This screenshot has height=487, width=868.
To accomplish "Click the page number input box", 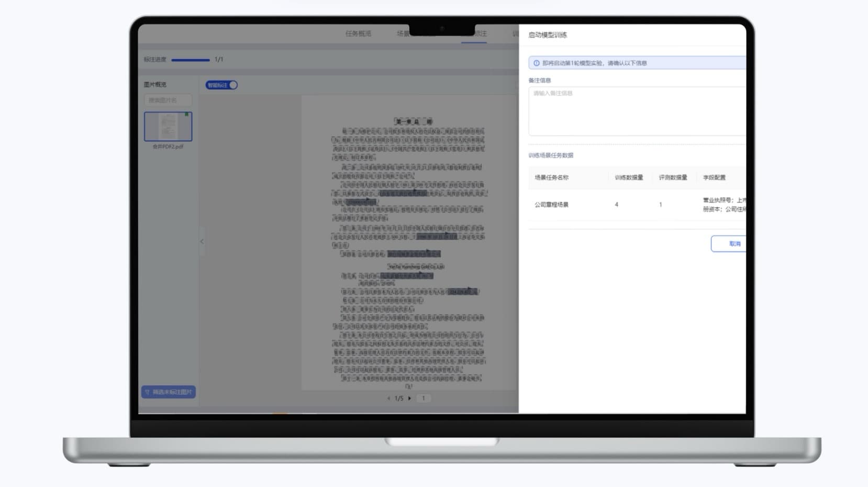I will (x=424, y=399).
